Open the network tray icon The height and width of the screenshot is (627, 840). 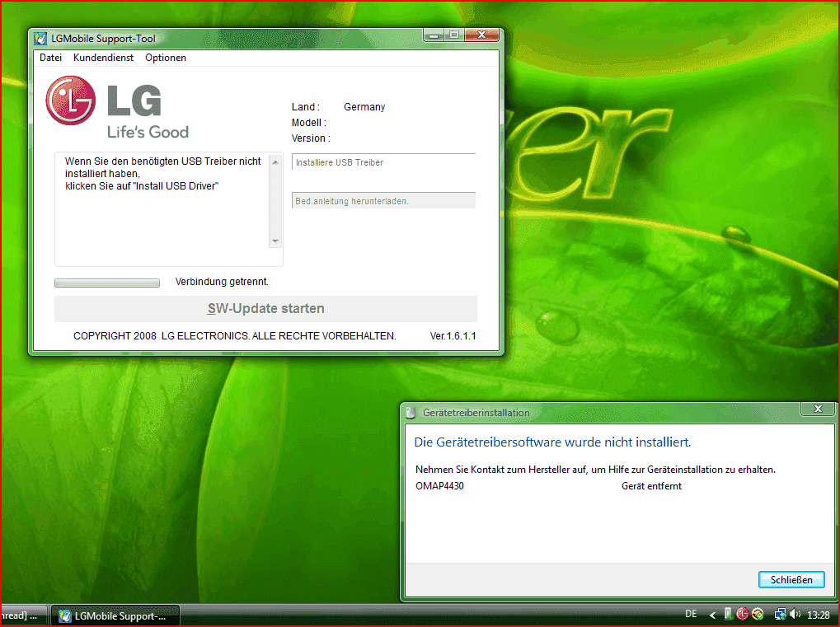tap(780, 615)
